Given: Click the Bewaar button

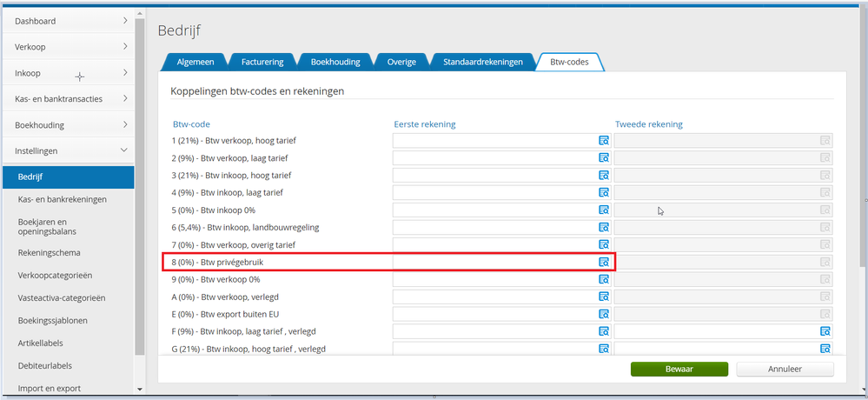Looking at the screenshot, I should click(679, 369).
